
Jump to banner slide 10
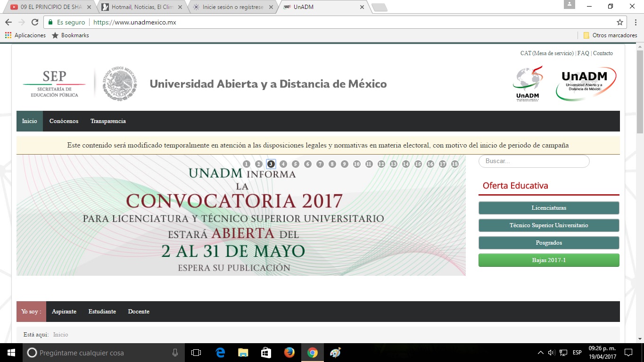[x=357, y=164]
